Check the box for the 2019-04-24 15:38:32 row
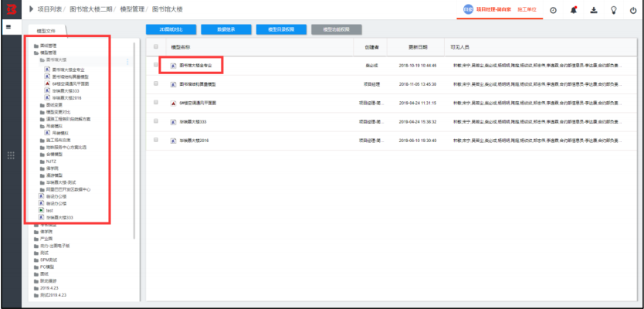Viewport: 644px width, 309px height. point(156,121)
